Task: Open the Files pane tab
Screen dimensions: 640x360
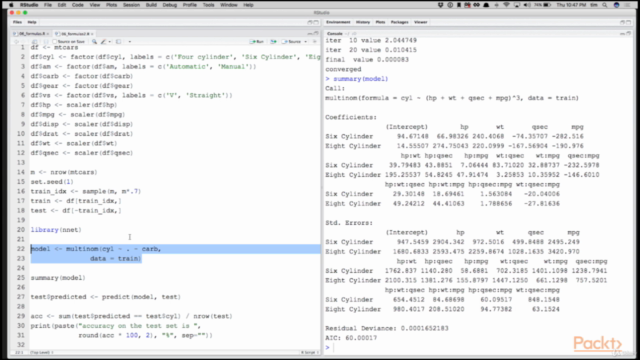Action: tap(17, 22)
